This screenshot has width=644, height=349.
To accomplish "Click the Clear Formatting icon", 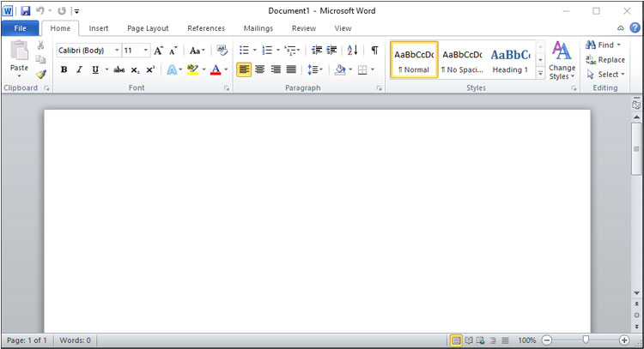I will pyautogui.click(x=222, y=50).
